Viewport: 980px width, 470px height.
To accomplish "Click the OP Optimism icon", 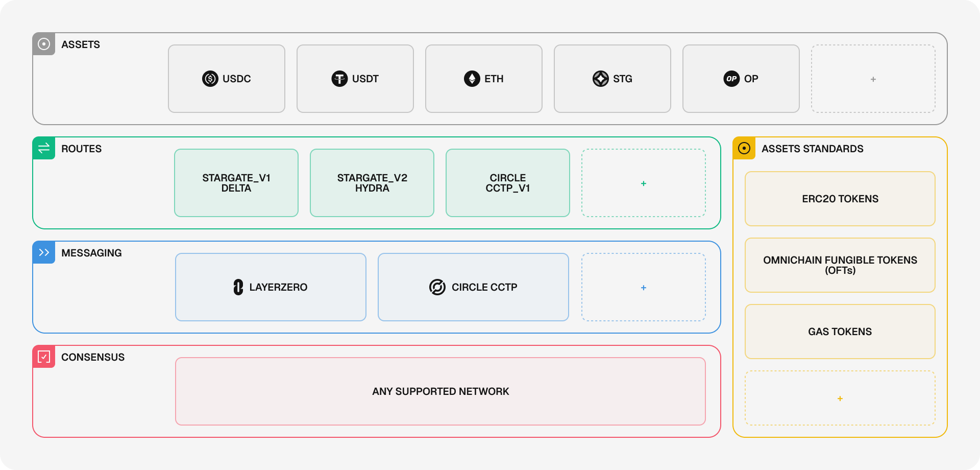I will pyautogui.click(x=731, y=79).
